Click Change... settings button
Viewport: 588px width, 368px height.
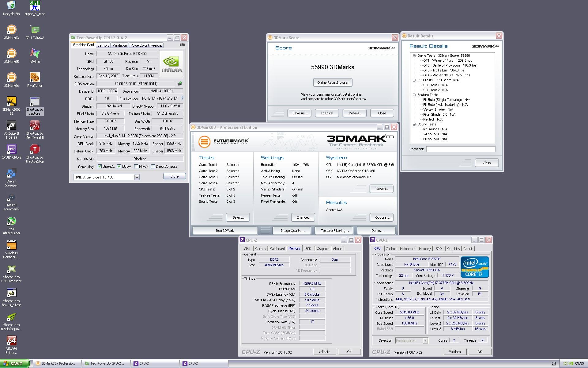tap(304, 217)
